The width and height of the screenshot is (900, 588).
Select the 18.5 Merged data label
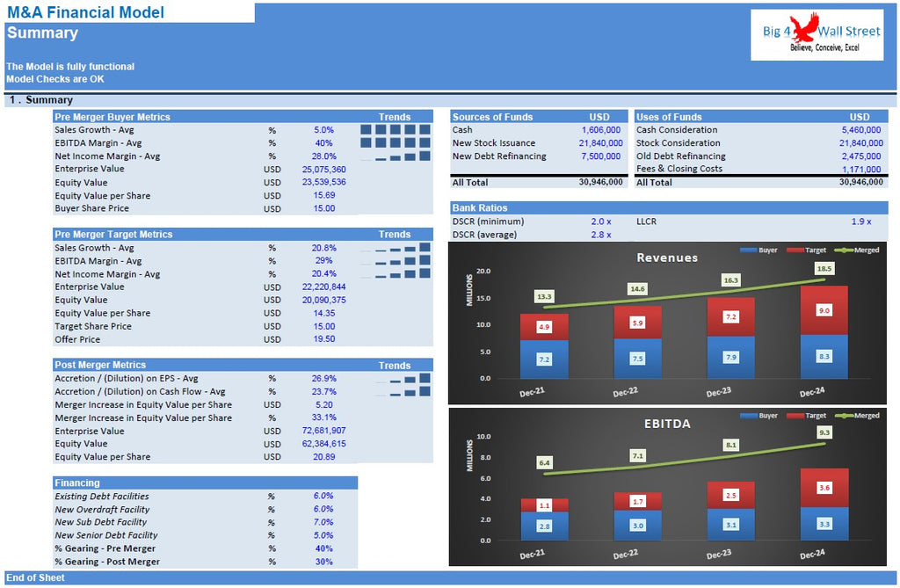point(824,269)
